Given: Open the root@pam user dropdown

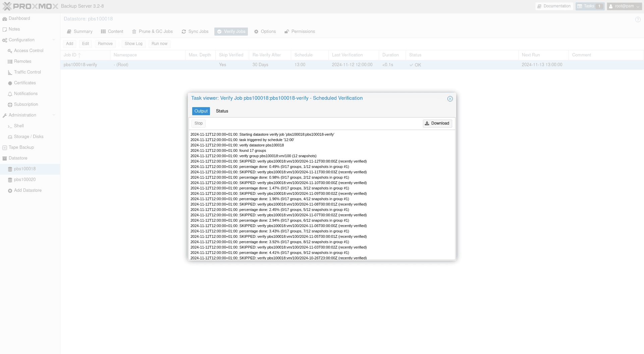Looking at the screenshot, I should [x=624, y=6].
